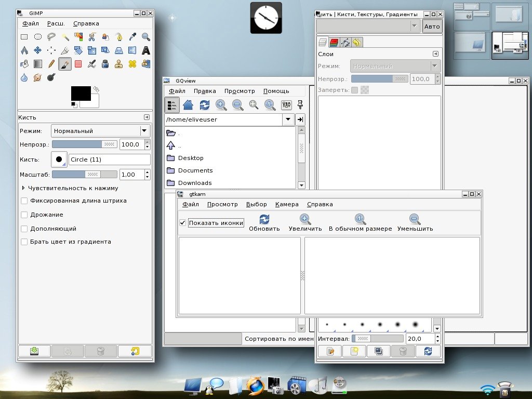Choose the Blur/Sharpen droplet tool
The image size is (532, 399).
24,77
